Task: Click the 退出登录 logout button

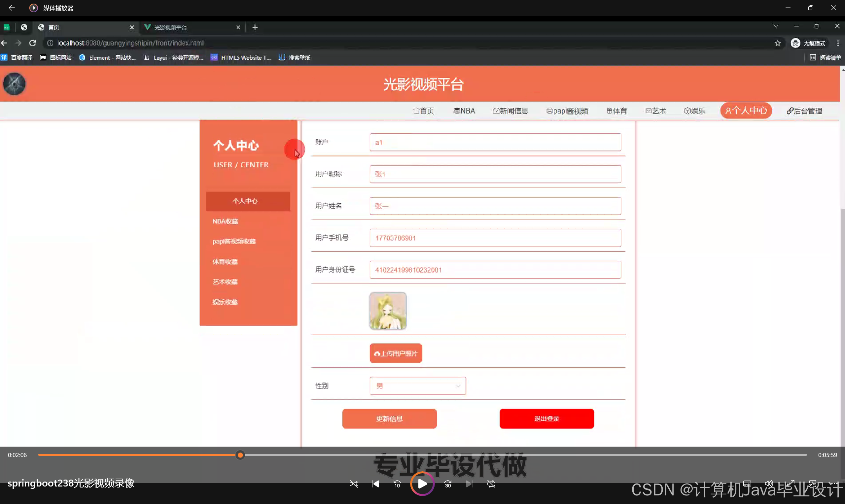Action: [x=546, y=419]
